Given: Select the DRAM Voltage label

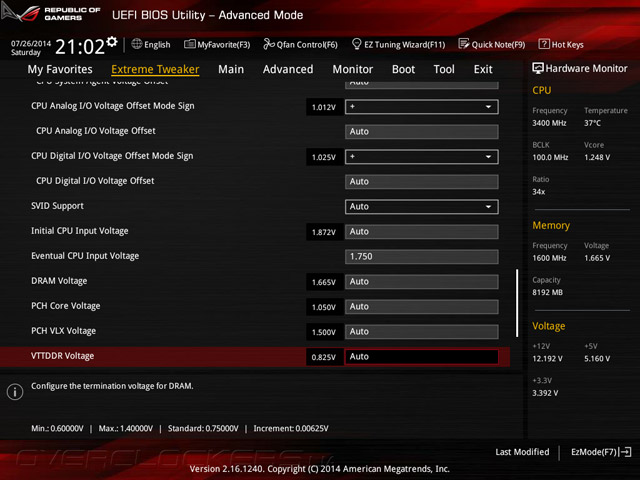Looking at the screenshot, I should coord(59,281).
